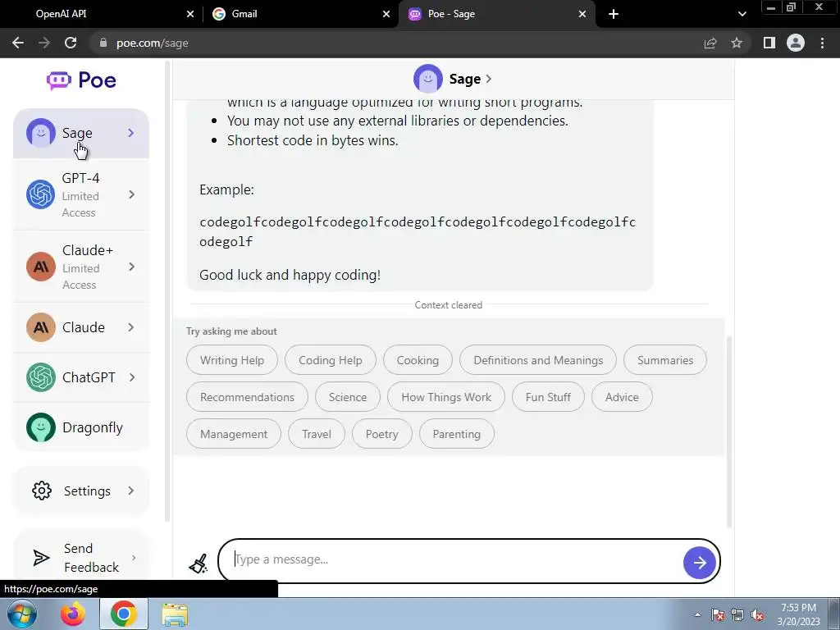Select the Management chip

tap(234, 434)
